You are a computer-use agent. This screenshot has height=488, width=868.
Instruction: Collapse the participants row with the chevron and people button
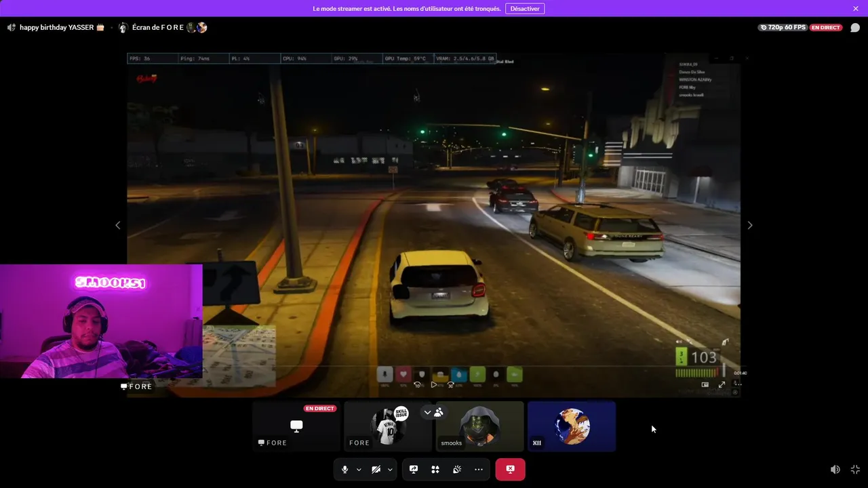433,412
